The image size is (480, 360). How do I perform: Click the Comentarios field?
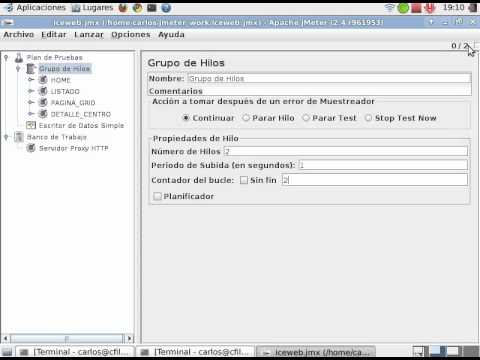pos(337,91)
